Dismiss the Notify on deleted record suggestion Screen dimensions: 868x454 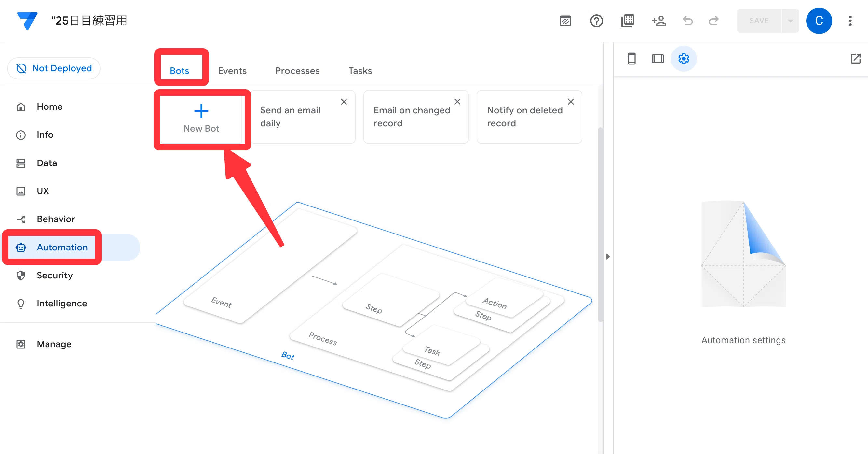tap(571, 102)
